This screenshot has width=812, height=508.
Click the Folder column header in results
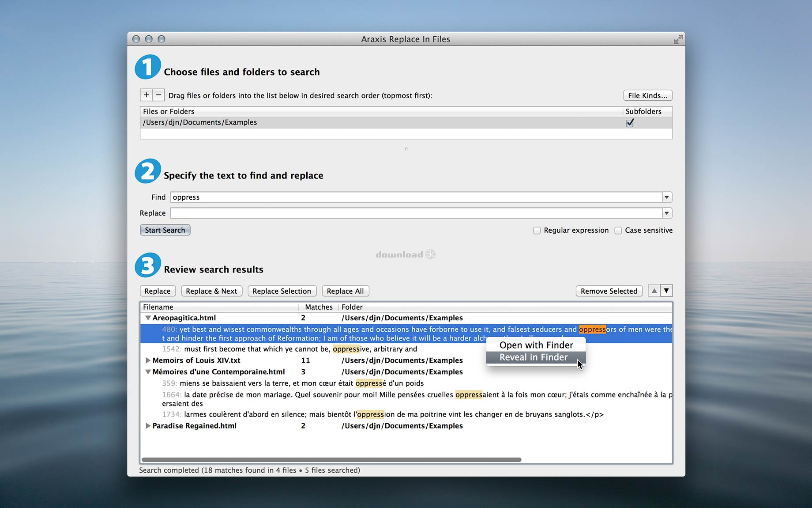point(505,307)
